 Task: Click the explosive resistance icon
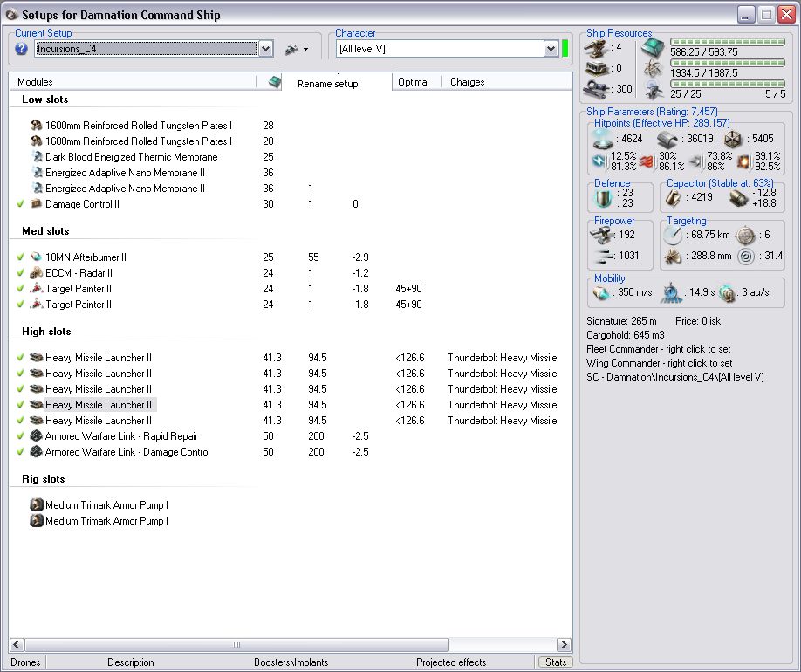pos(743,161)
